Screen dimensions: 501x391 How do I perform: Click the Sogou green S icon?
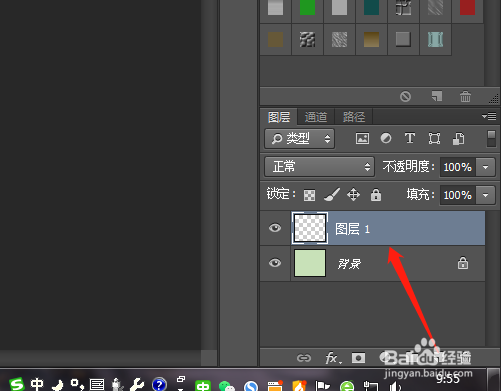(x=17, y=384)
